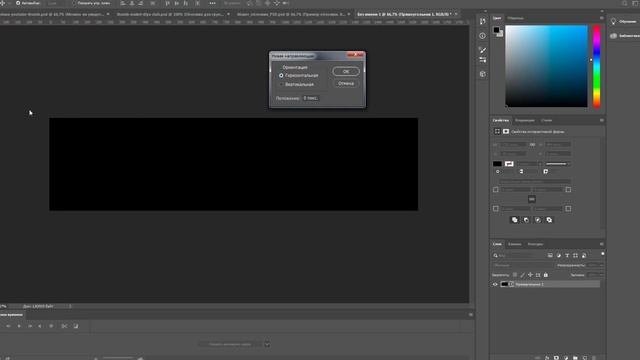Click Отмена in the new guide dialog
Screen dimensions: 640x360
(346, 83)
